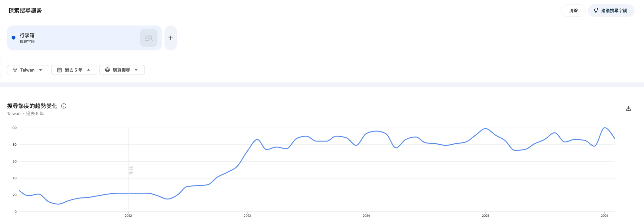Screen dimensions: 644x222
Task: Click the 附註 note marker on chart
Action: pos(131,170)
